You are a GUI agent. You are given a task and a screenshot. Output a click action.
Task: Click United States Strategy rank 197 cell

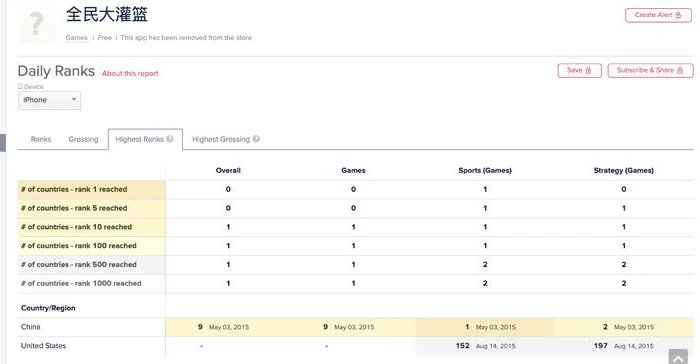624,346
